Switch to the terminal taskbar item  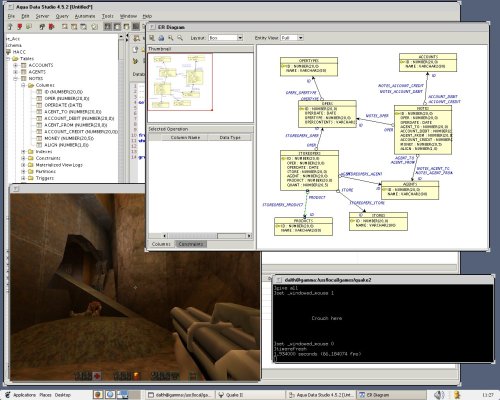click(179, 395)
